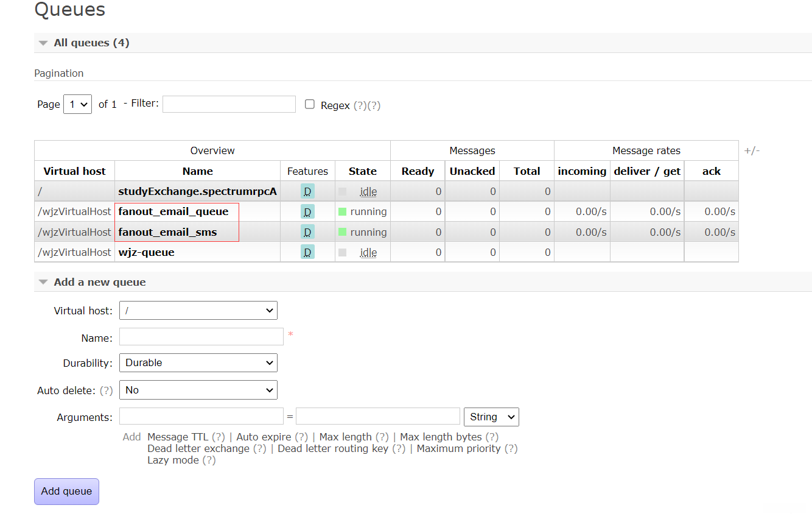Open help for Lazy mode option
Screen dimensions: 812x519
(x=209, y=460)
